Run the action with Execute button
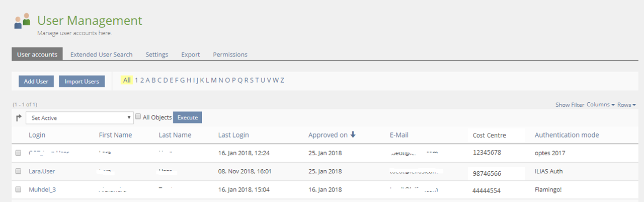The height and width of the screenshot is (202, 644). (x=187, y=117)
